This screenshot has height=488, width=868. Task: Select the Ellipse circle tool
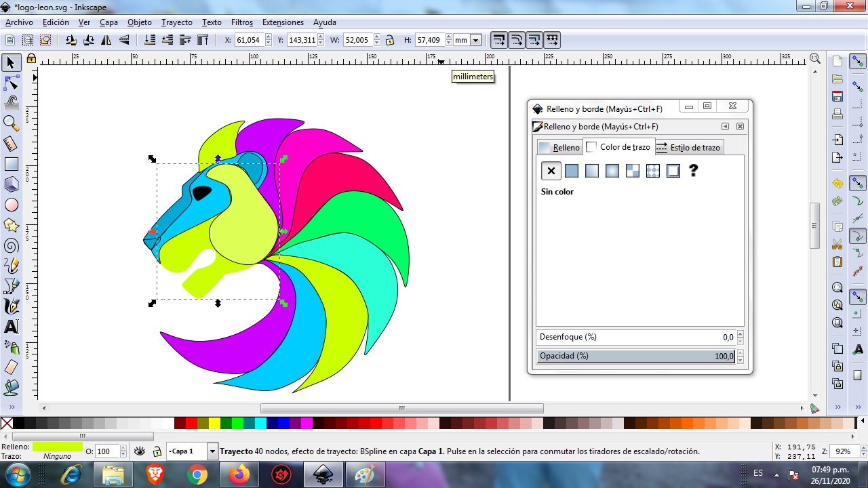[x=11, y=205]
